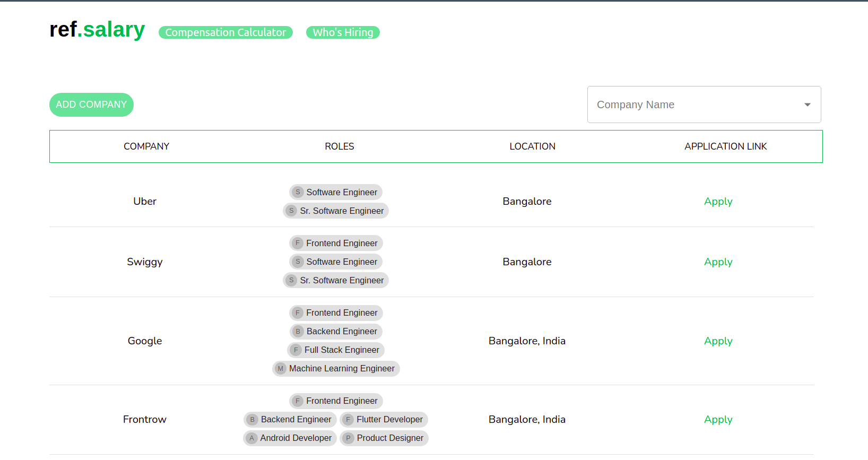Image resolution: width=868 pixels, height=460 pixels.
Task: Go to the Who's Hiring page
Action: click(x=343, y=32)
